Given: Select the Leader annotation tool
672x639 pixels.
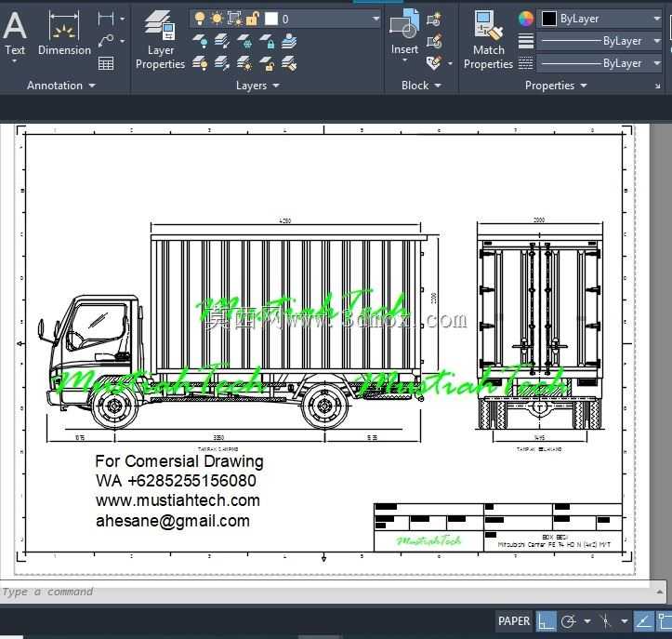Looking at the screenshot, I should [106, 41].
